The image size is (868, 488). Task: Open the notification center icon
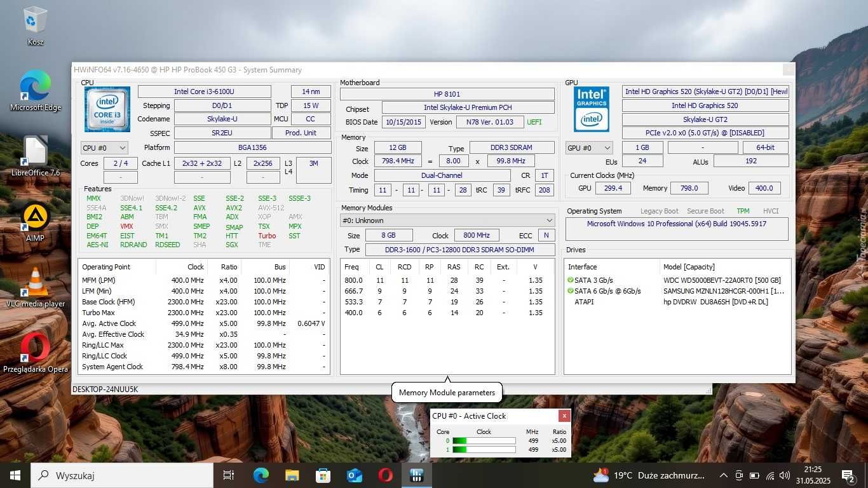coord(848,475)
